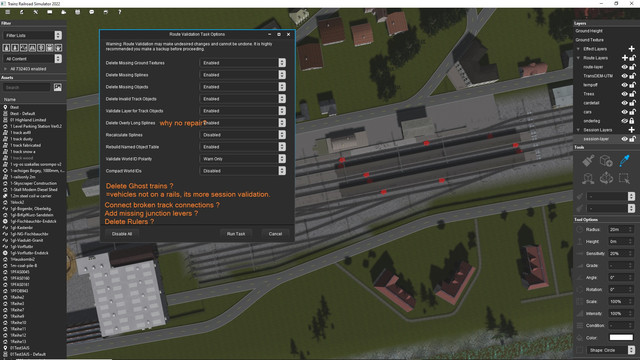This screenshot has height=360, width=640.
Task: Click the Disable All button
Action: (122, 234)
